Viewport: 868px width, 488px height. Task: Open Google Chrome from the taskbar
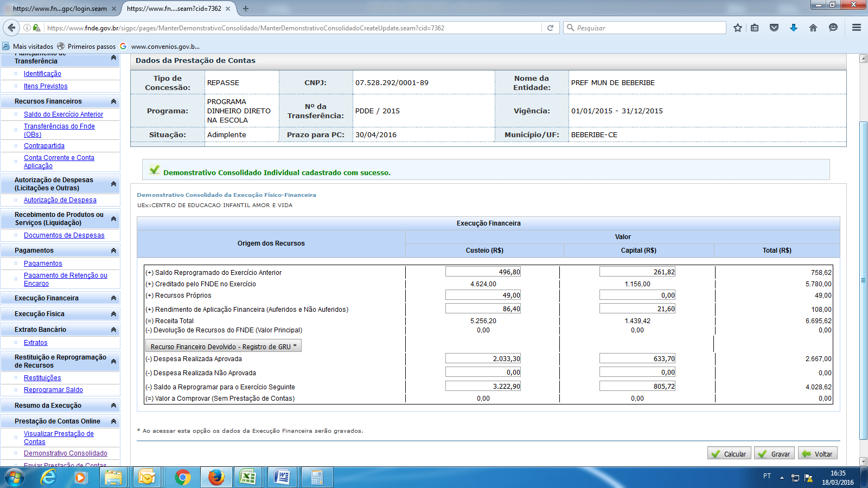183,477
